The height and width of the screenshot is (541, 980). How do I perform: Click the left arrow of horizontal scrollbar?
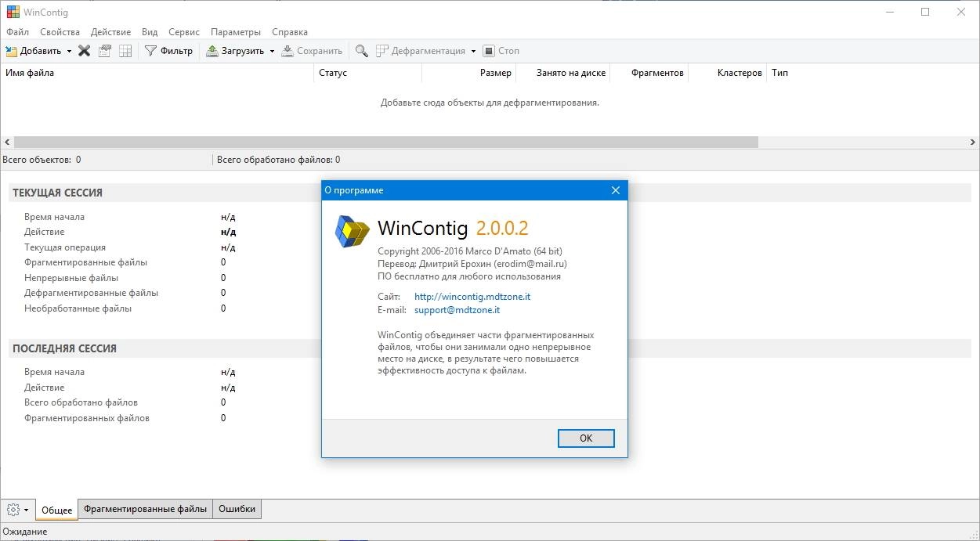tap(7, 142)
